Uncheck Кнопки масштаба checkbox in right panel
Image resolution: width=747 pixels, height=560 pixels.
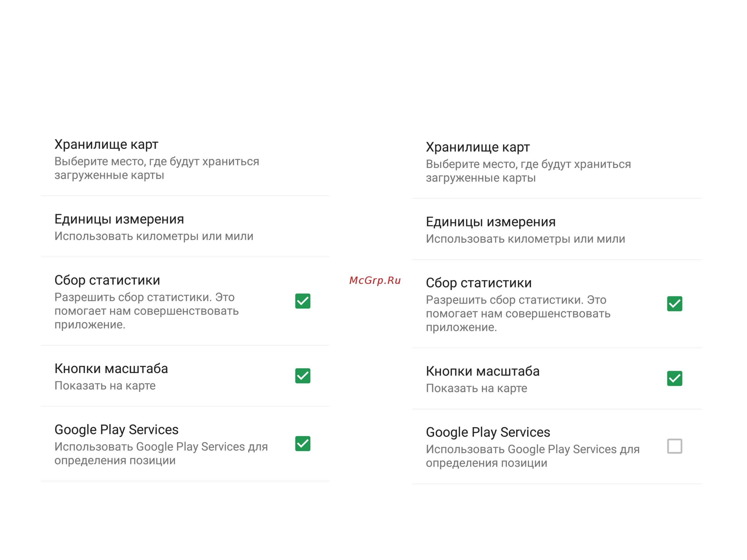pyautogui.click(x=674, y=378)
